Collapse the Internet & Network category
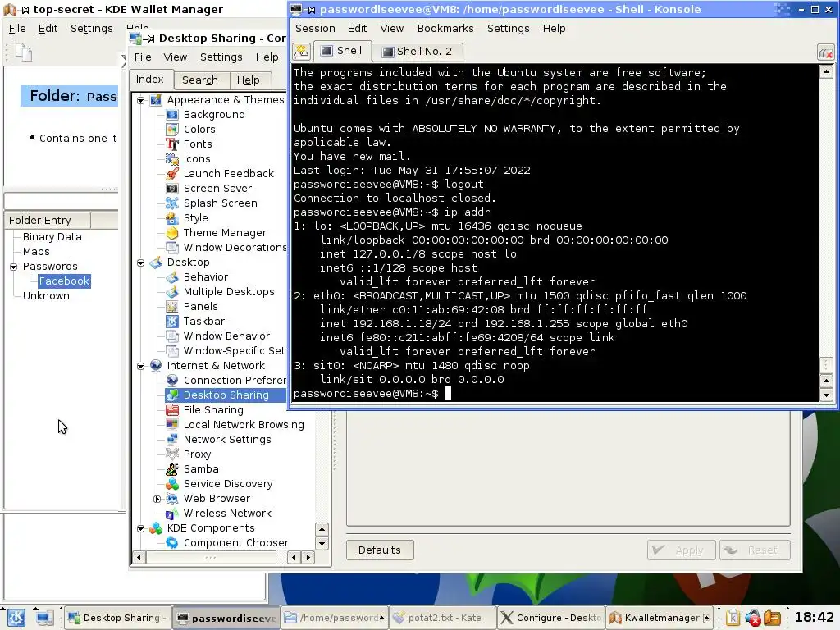Viewport: 840px width, 630px height. pyautogui.click(x=141, y=366)
